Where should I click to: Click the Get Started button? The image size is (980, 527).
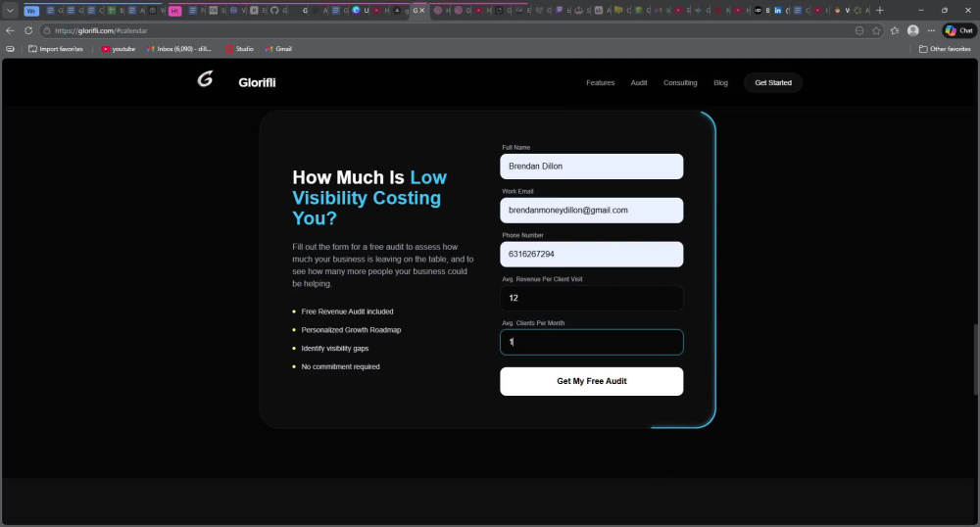point(773,82)
